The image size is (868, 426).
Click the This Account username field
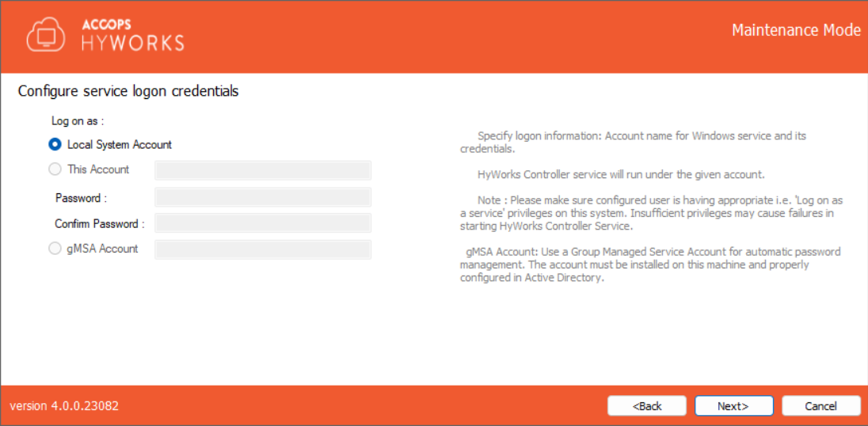263,170
